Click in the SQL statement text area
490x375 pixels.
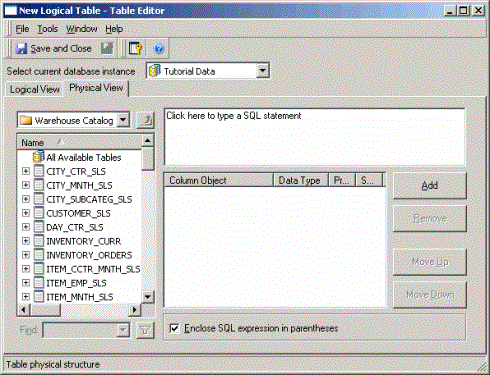[x=314, y=137]
